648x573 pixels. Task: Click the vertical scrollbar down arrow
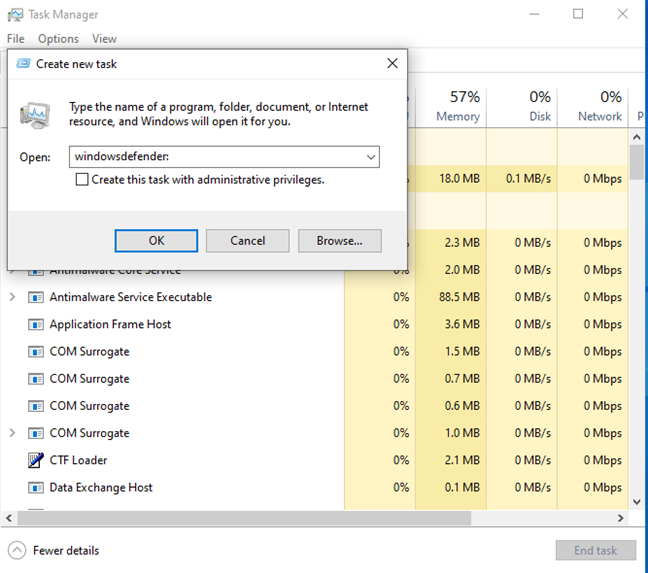(x=637, y=502)
